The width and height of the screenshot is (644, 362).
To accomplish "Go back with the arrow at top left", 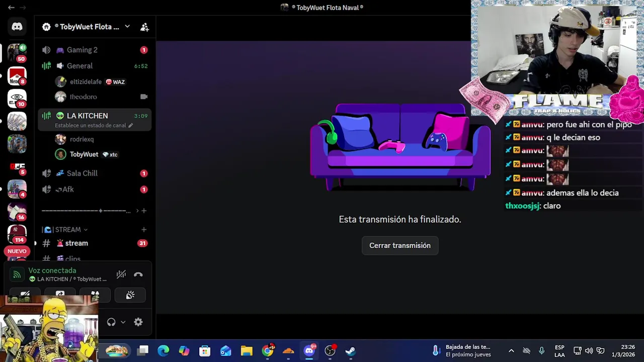I will tap(11, 8).
